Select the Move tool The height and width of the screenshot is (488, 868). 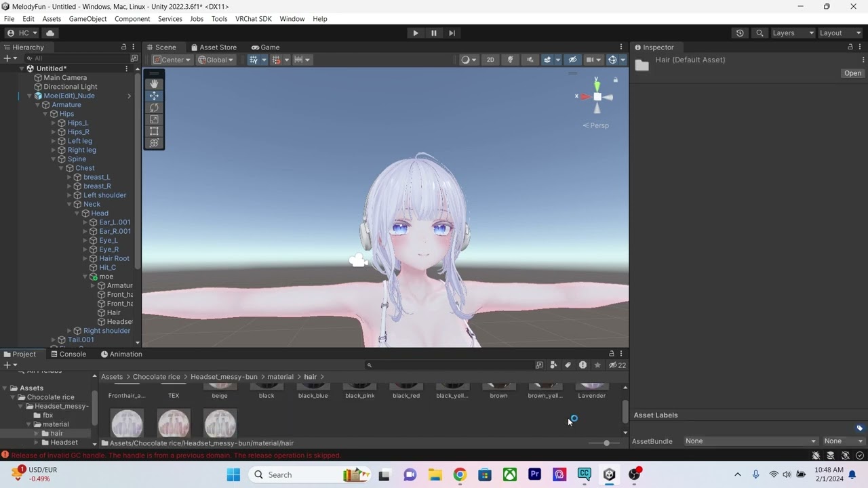(x=154, y=96)
